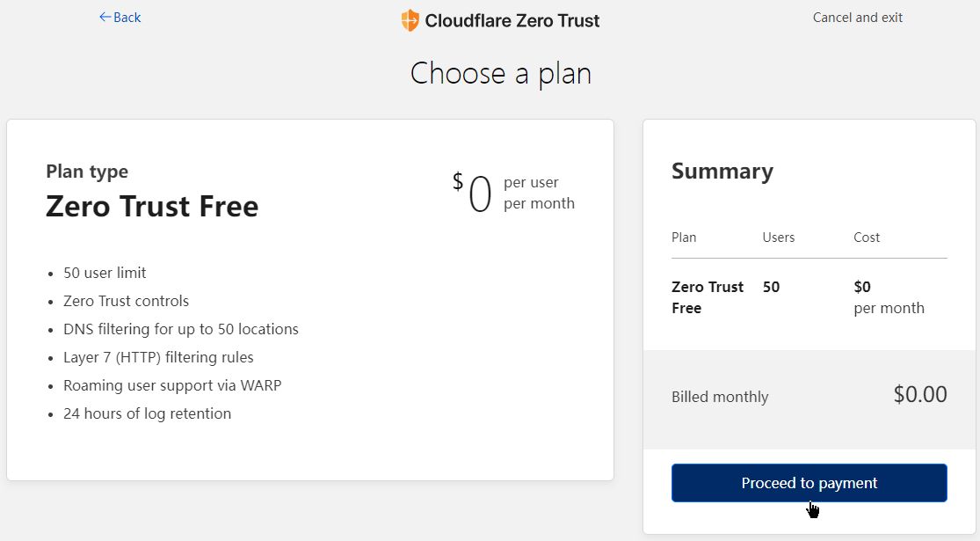This screenshot has width=980, height=541.
Task: Click the Cost column header
Action: click(x=866, y=238)
